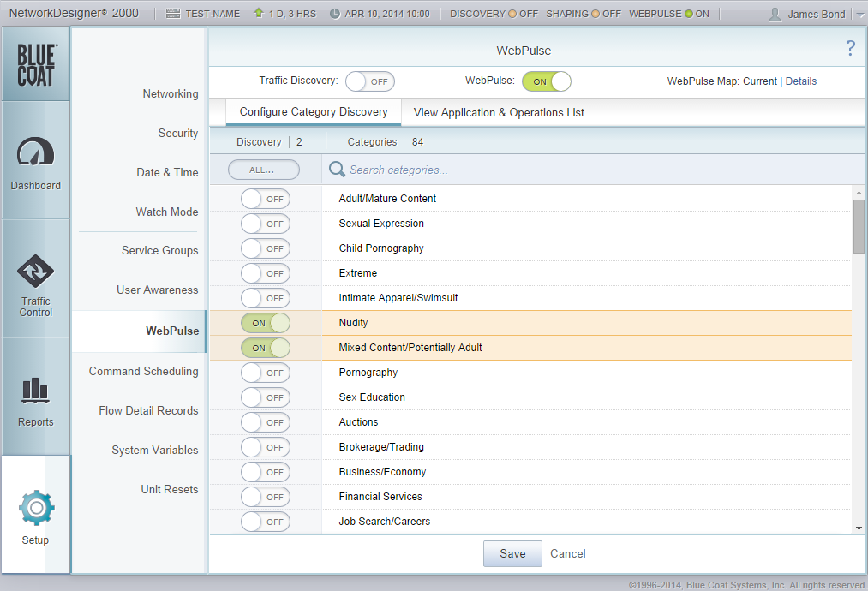Viewport: 868px width, 591px height.
Task: Open the Reports bar chart icon
Action: (35, 391)
